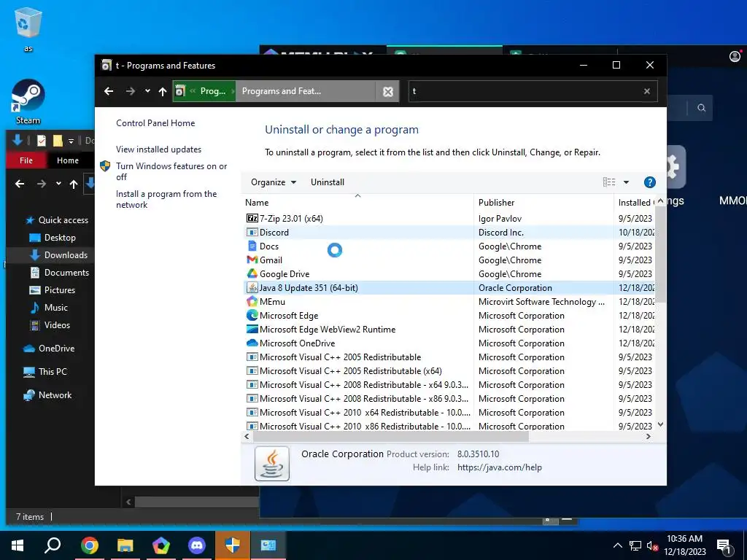Open Chrome from the taskbar

[x=89, y=545]
